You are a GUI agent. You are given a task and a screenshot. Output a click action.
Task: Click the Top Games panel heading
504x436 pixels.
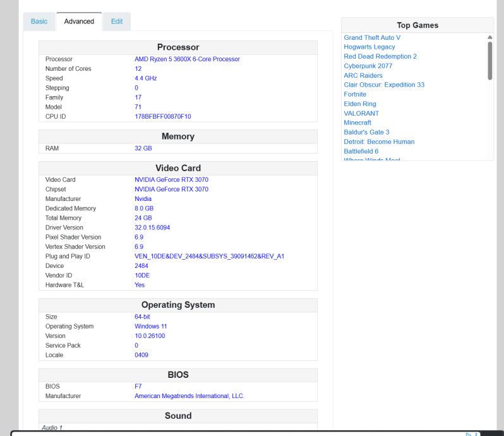417,25
